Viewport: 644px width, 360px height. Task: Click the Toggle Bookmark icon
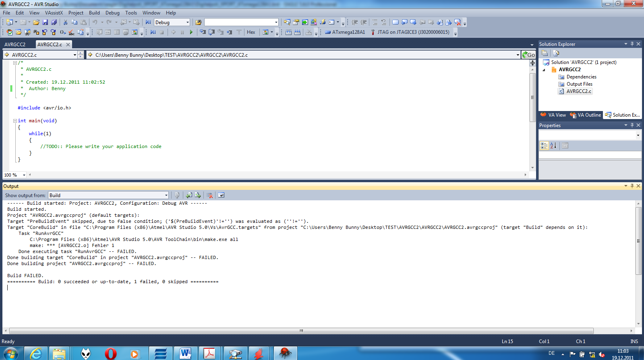pos(396,22)
